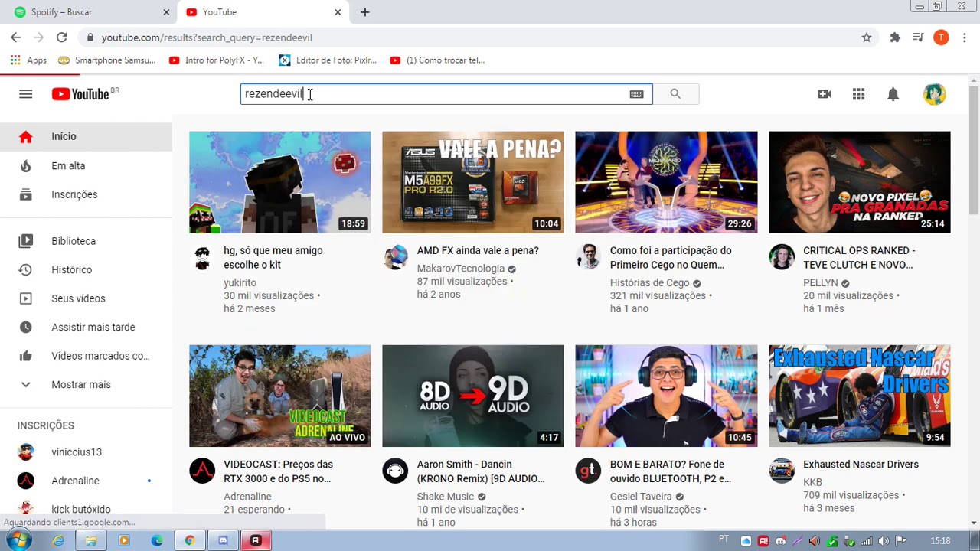Stop or reload the page

[61, 37]
